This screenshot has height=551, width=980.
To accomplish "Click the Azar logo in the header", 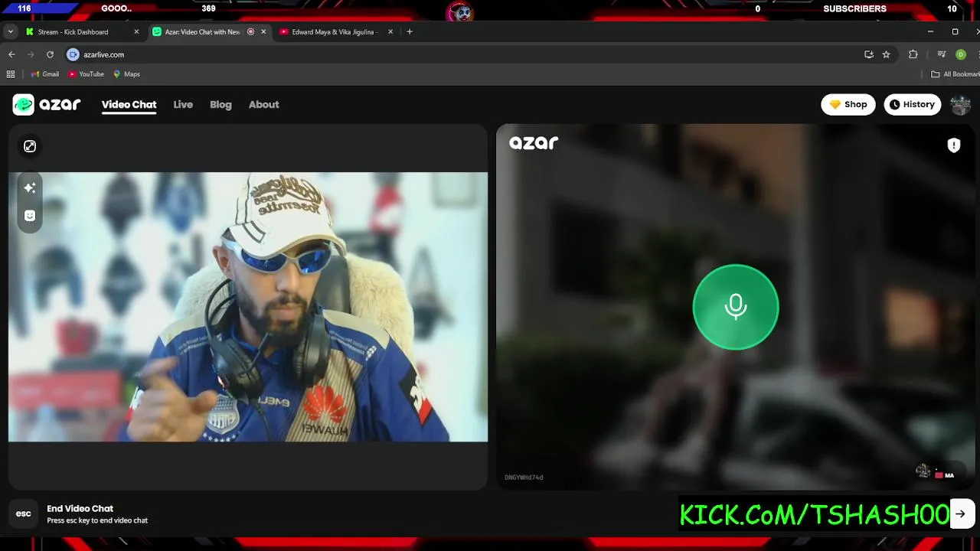I will (47, 105).
